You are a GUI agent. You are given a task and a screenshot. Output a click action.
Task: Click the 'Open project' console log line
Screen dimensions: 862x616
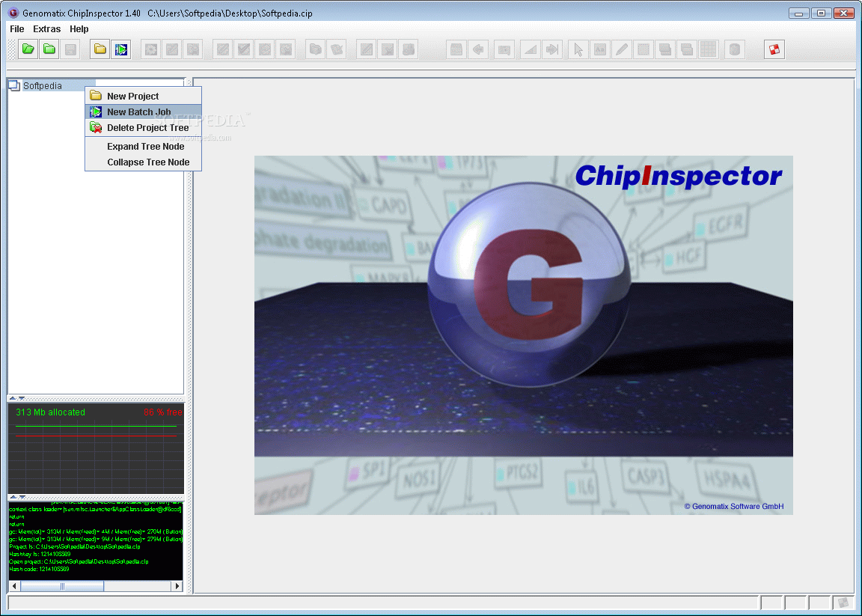pyautogui.click(x=79, y=561)
